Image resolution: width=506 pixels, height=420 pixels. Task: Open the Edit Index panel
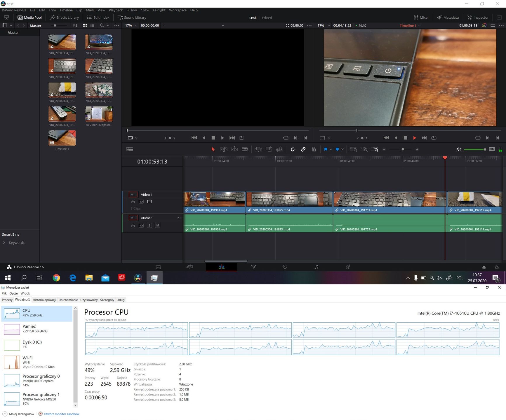pos(98,17)
